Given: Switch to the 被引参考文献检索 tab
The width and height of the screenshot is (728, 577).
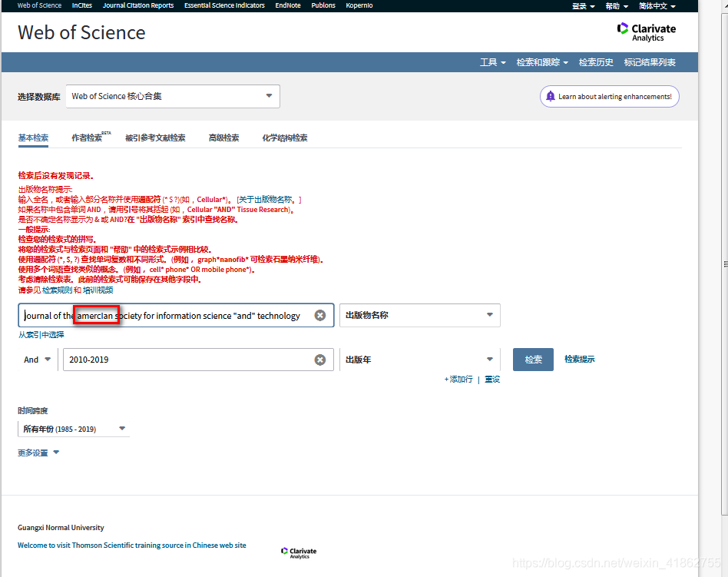Looking at the screenshot, I should 155,138.
